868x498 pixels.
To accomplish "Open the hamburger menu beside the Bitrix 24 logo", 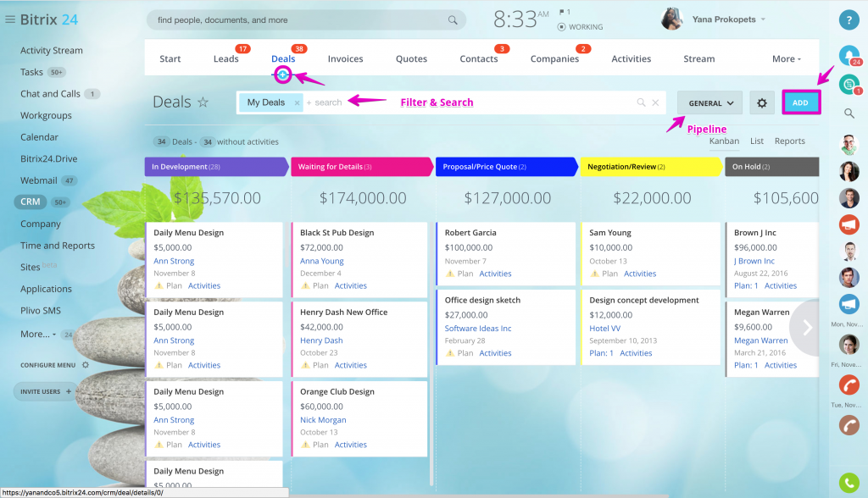I will click(x=10, y=19).
